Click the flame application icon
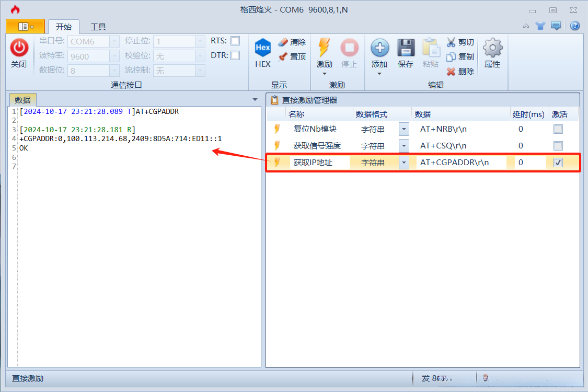The height and width of the screenshot is (392, 588). pyautogui.click(x=15, y=10)
